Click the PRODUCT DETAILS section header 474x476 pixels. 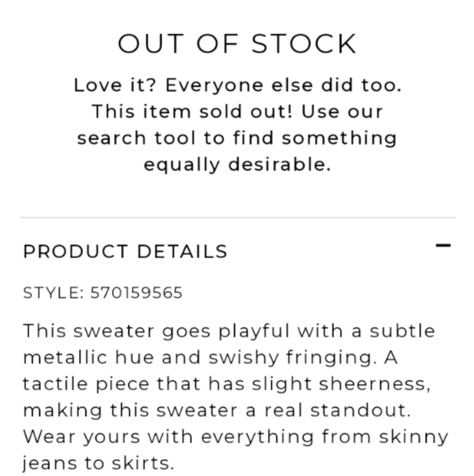(x=125, y=251)
